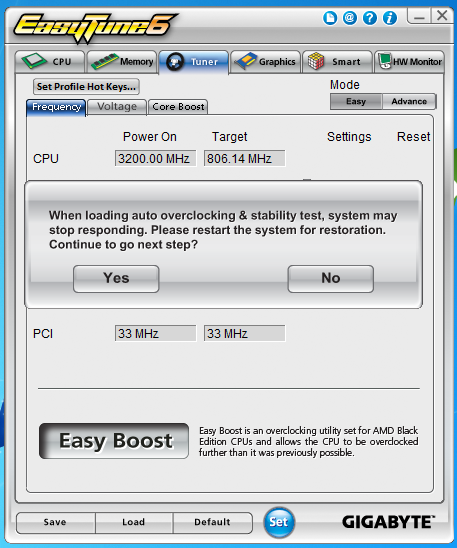Click the info icon
Screen dimensions: 457x548
tap(390, 18)
